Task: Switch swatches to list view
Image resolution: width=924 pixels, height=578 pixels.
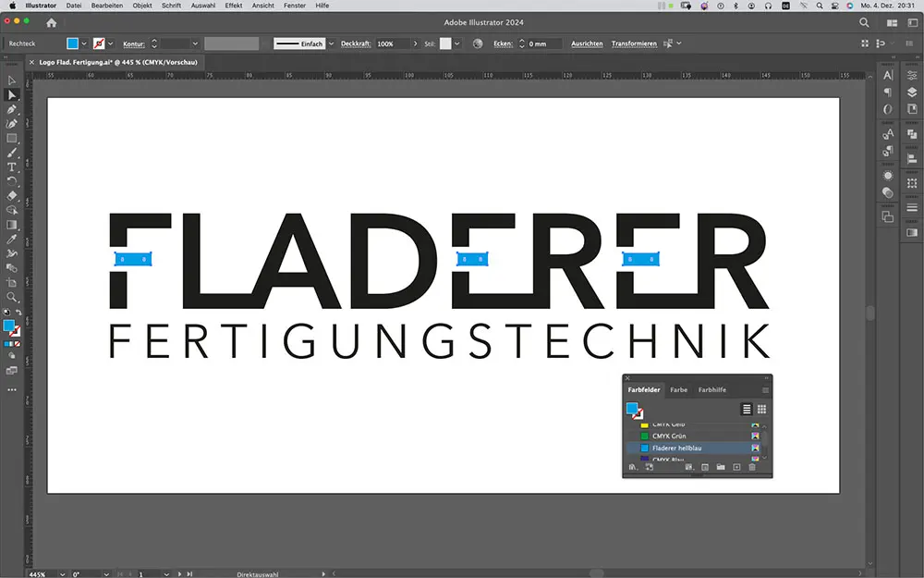Action: [747, 409]
